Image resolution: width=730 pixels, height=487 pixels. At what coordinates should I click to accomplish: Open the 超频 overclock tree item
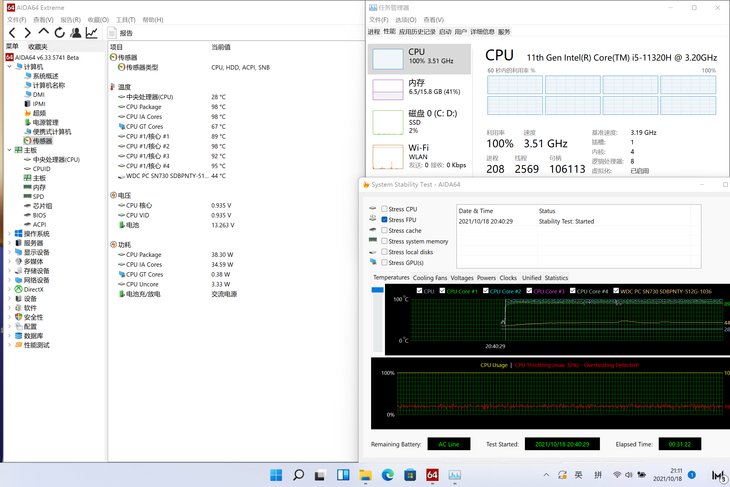click(39, 113)
